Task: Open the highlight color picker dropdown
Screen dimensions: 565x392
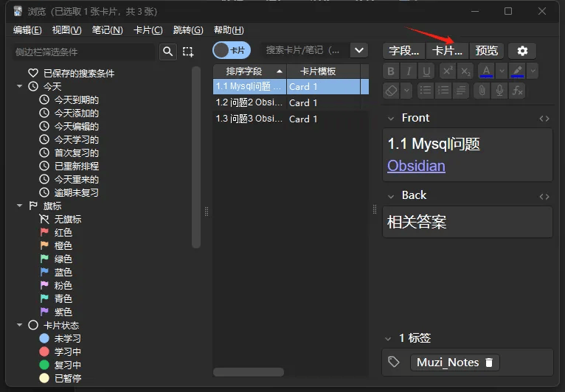Action: 533,71
